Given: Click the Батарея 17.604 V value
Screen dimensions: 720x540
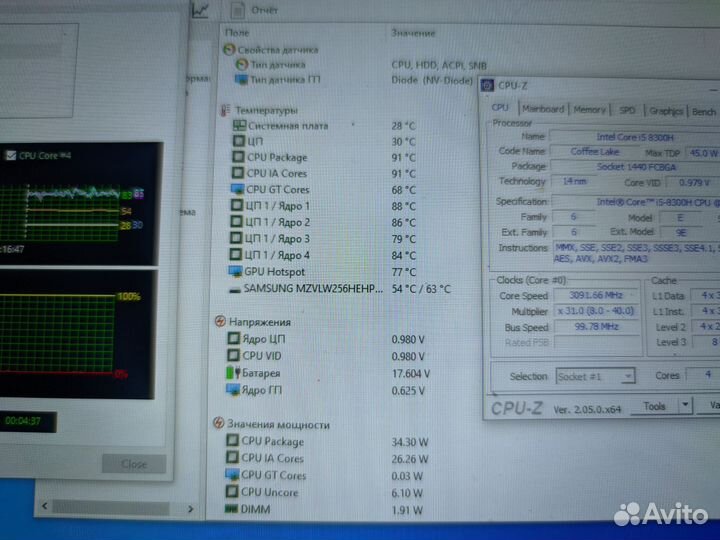Looking at the screenshot, I should (411, 374).
